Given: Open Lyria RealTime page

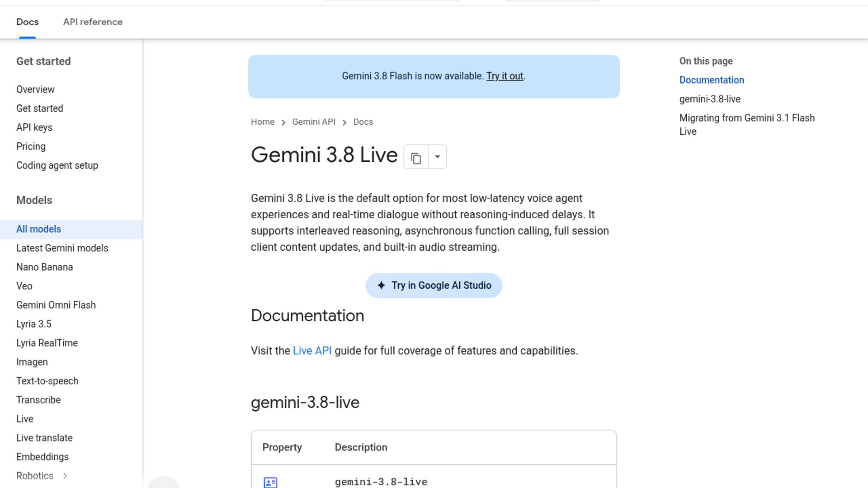Looking at the screenshot, I should [x=47, y=343].
